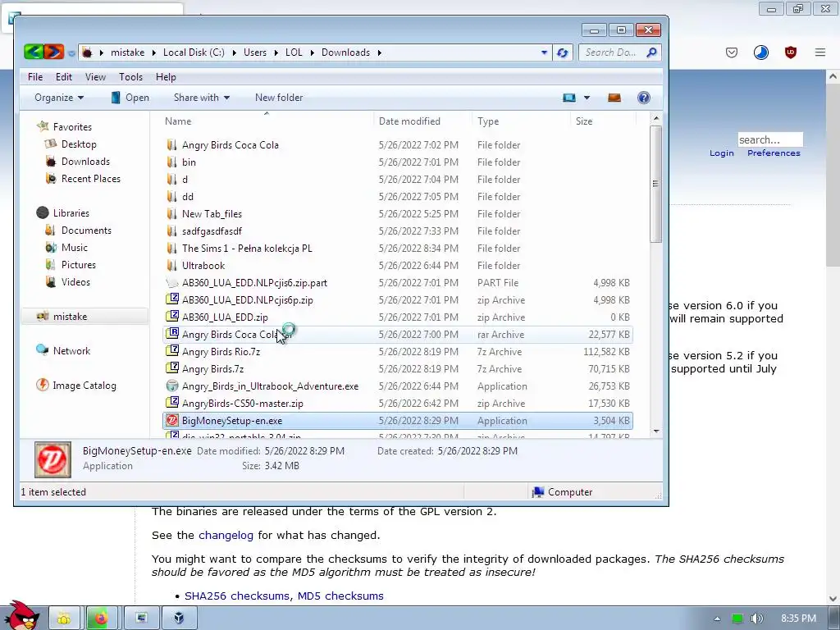Screen dimensions: 840x630
Task: Open SHA256 checksums link
Action: pyautogui.click(x=239, y=596)
